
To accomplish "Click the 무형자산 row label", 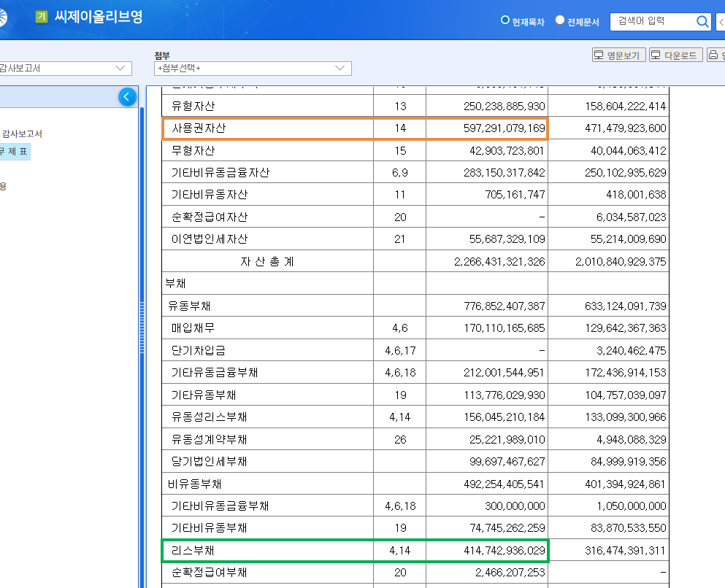I will coord(193,150).
